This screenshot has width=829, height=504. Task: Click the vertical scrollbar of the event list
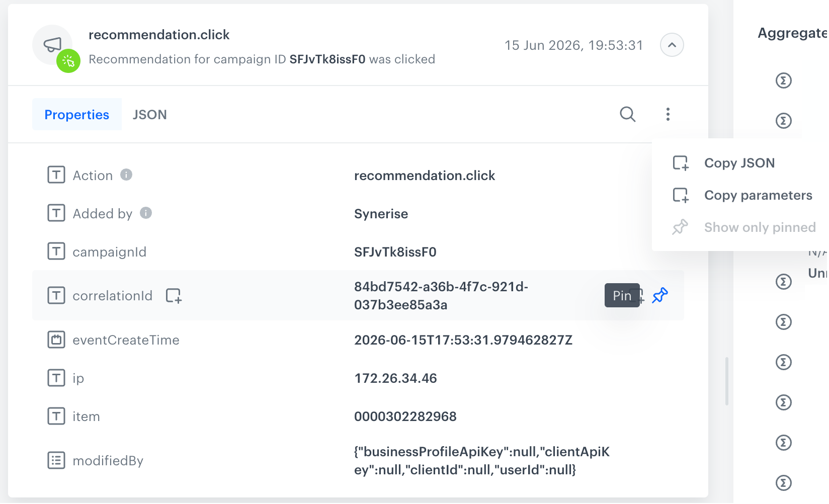click(x=726, y=381)
